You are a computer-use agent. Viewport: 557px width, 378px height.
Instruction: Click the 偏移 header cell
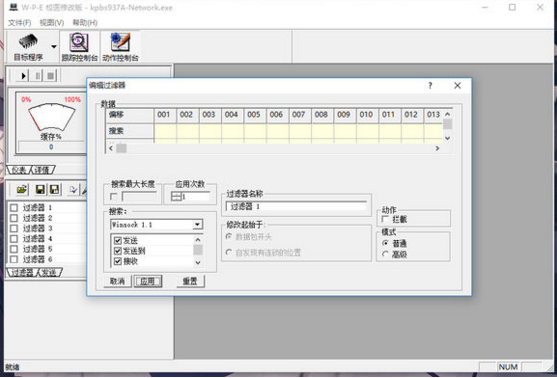pyautogui.click(x=130, y=115)
